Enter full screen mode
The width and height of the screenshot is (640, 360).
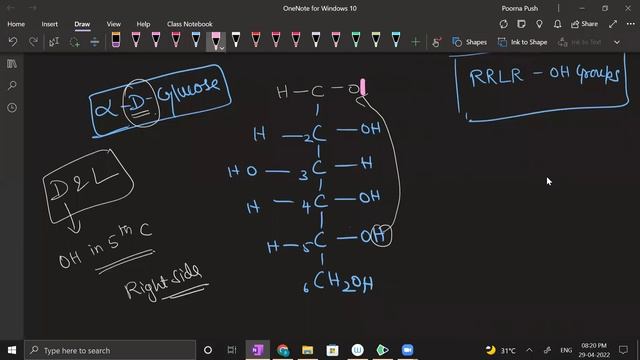point(613,24)
